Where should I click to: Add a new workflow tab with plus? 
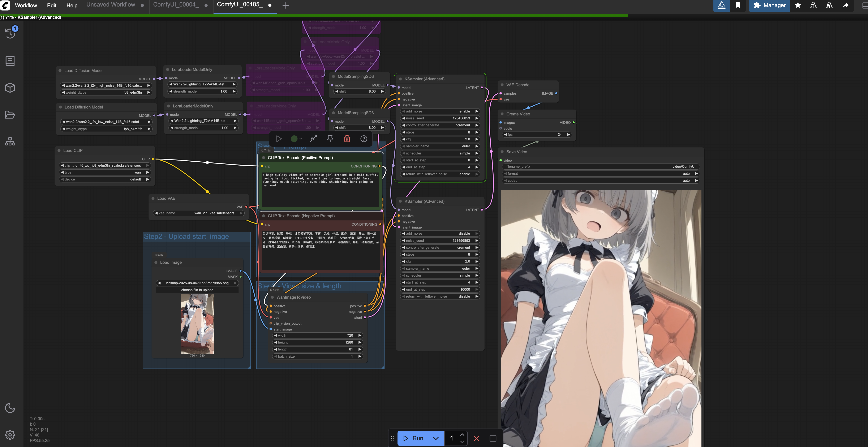coord(286,5)
